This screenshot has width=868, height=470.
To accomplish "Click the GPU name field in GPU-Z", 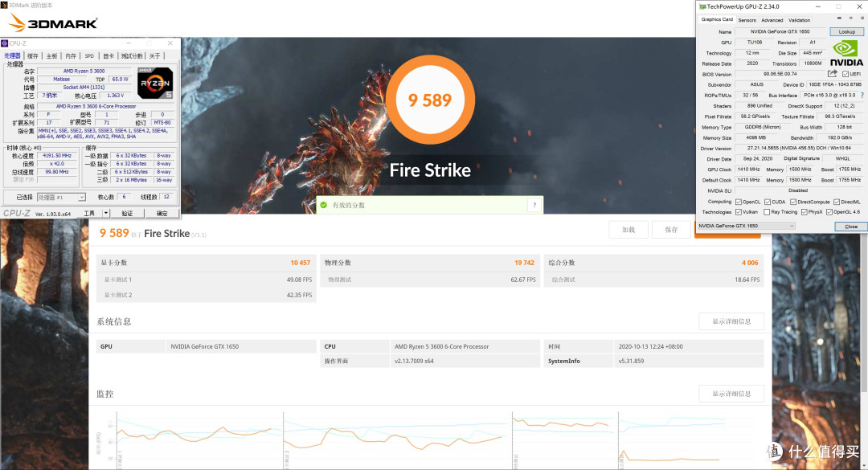I will pyautogui.click(x=780, y=31).
